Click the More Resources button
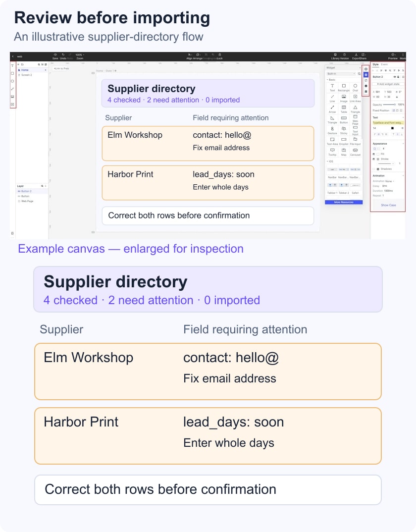416x532 pixels. pyautogui.click(x=344, y=202)
